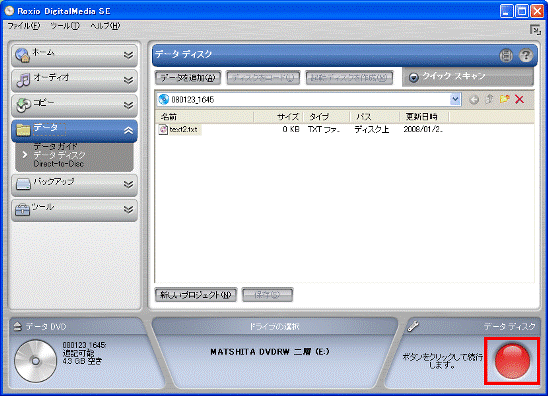Click the オーディオ music note icon
Screen dimensions: 548x396
[23, 80]
